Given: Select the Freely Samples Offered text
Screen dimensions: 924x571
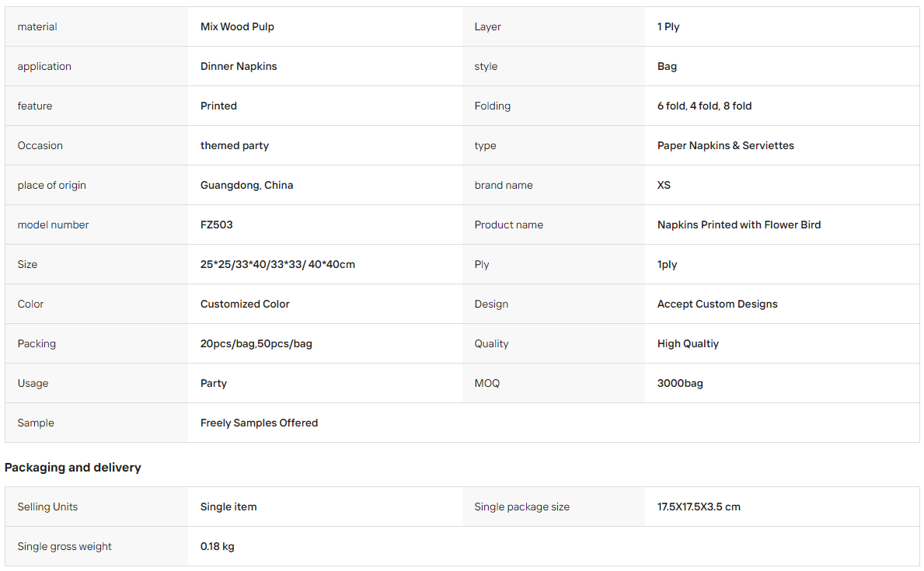Looking at the screenshot, I should [x=259, y=423].
